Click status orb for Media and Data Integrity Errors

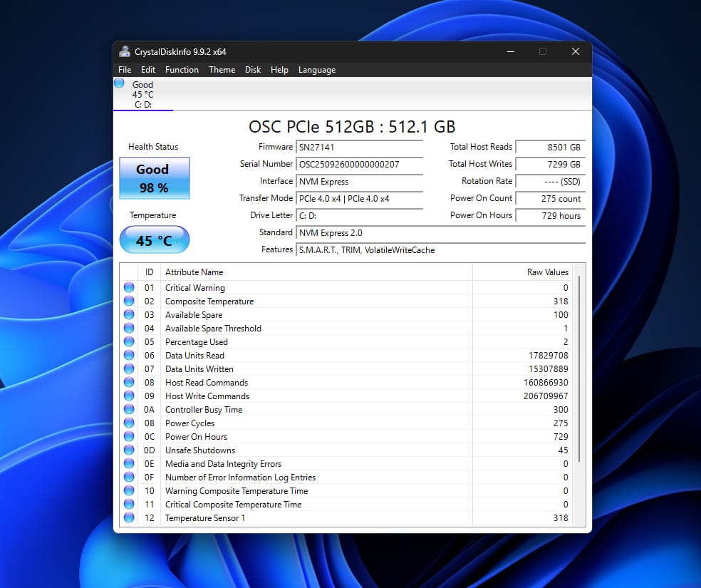coord(129,463)
